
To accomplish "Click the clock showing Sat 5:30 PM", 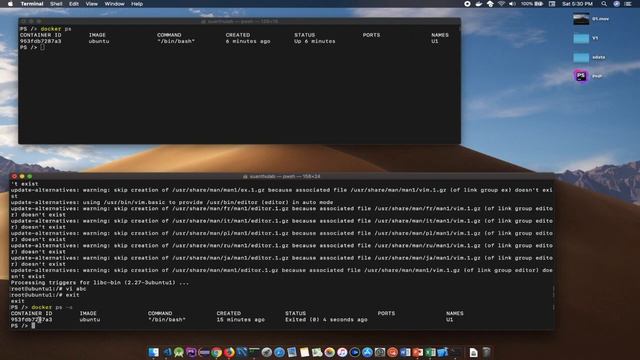I will [577, 4].
